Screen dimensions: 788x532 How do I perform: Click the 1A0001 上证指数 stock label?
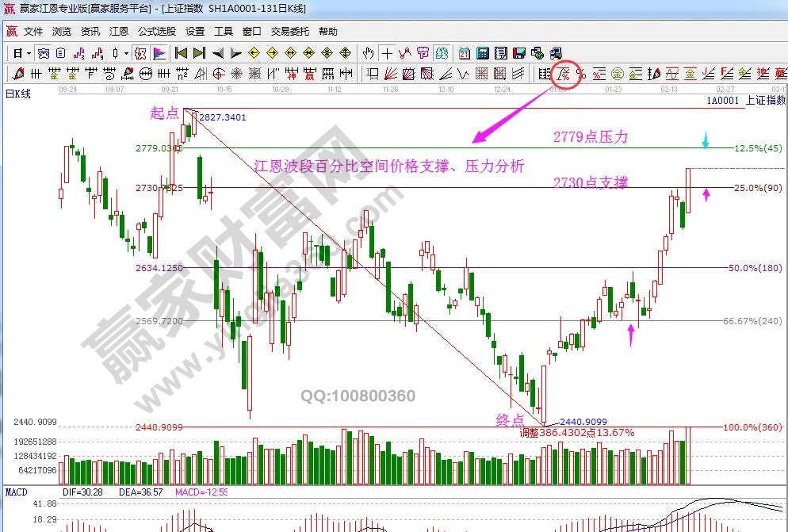(744, 101)
